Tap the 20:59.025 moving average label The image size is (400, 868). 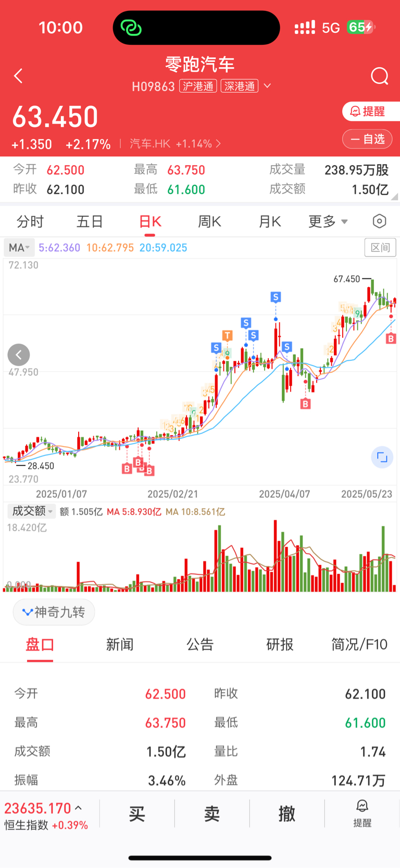(164, 248)
